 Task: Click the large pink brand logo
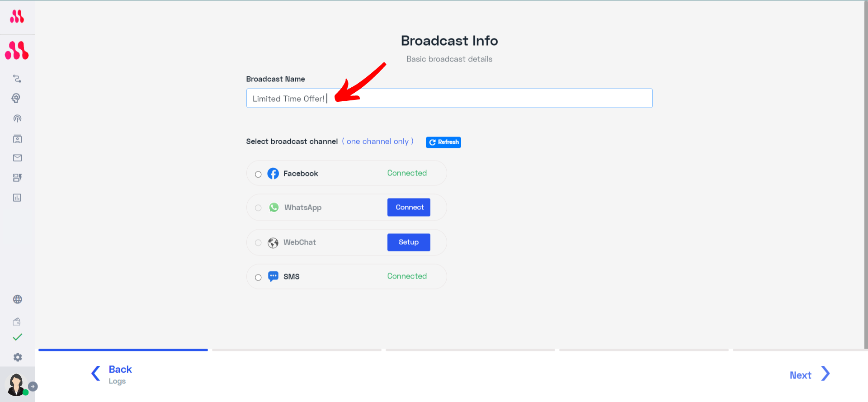(17, 51)
